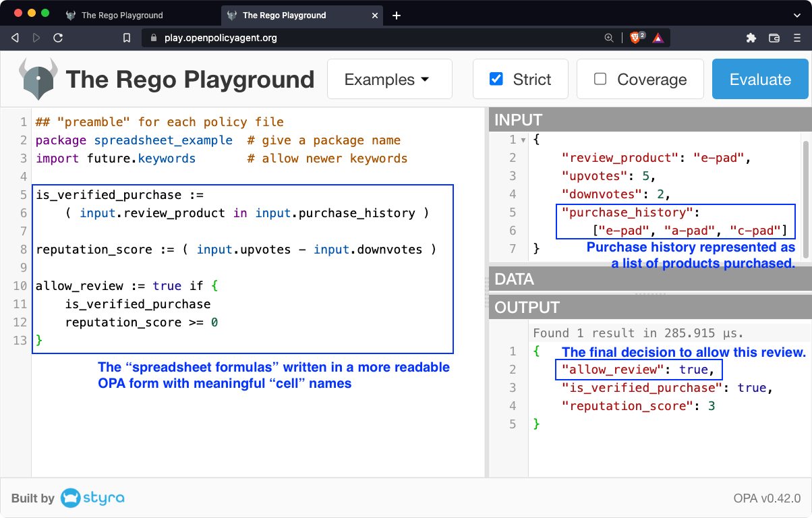Collapse the INPUT JSON fold arrow
This screenshot has height=518, width=812.
523,140
